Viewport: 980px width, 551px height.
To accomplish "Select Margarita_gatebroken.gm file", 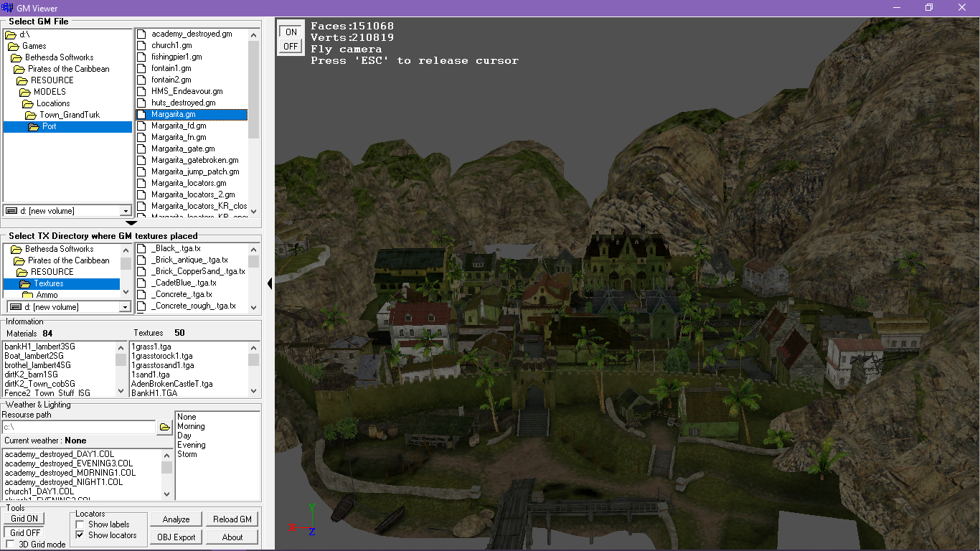I will (194, 160).
